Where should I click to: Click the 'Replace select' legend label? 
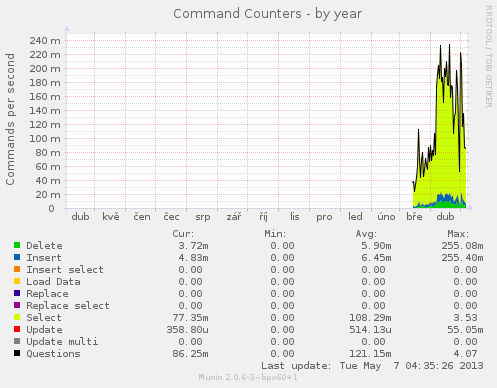pyautogui.click(x=68, y=306)
